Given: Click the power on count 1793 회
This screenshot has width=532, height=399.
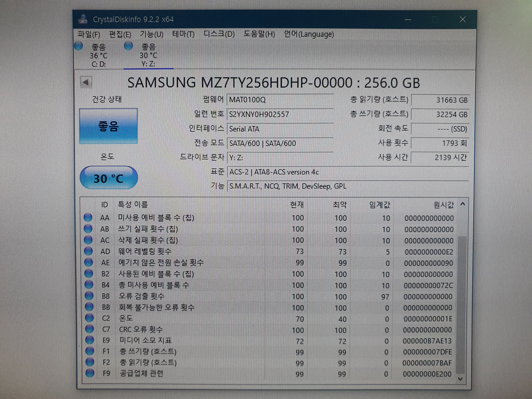Looking at the screenshot, I should (440, 143).
